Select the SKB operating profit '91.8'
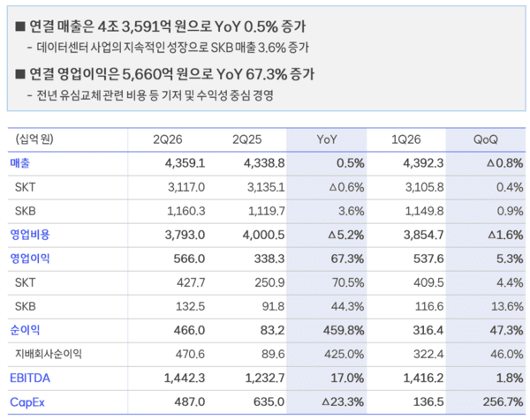The height and width of the screenshot is (420, 530). pyautogui.click(x=273, y=307)
